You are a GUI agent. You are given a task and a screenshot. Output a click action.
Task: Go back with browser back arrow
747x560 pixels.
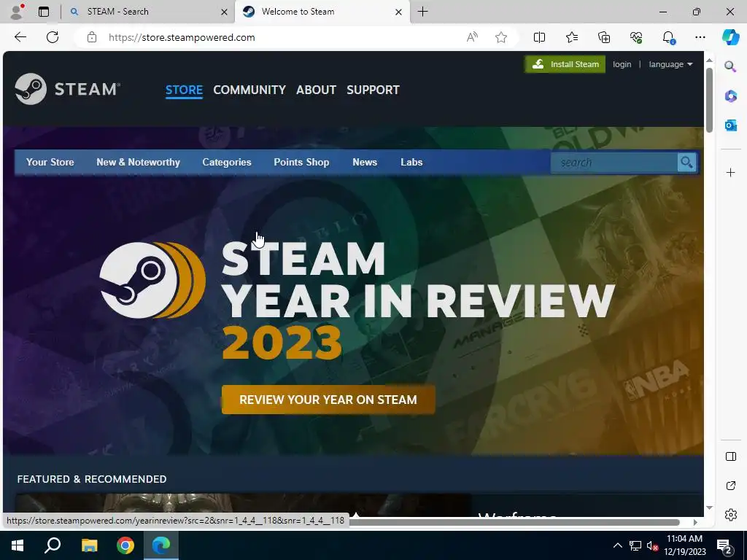[x=20, y=37]
